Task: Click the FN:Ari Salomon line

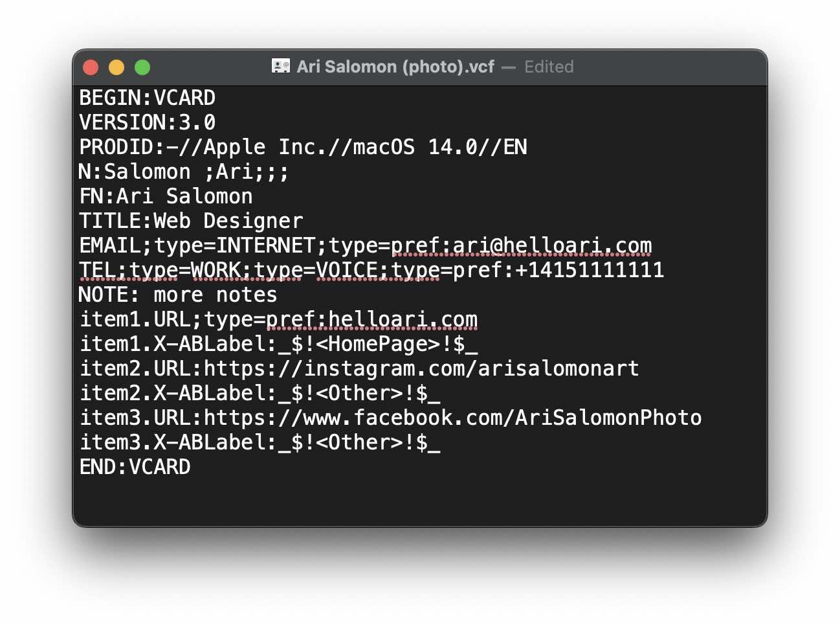Action: [166, 196]
